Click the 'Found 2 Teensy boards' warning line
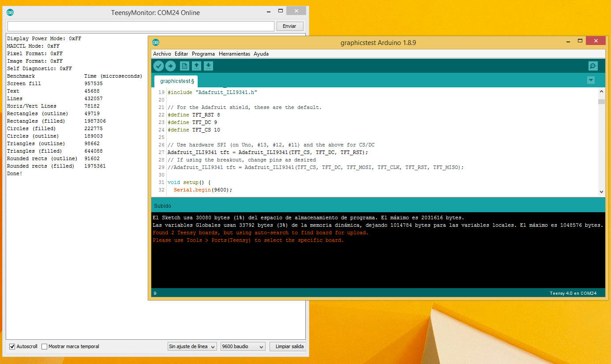Viewport: 611px width, 364px height. [260, 233]
